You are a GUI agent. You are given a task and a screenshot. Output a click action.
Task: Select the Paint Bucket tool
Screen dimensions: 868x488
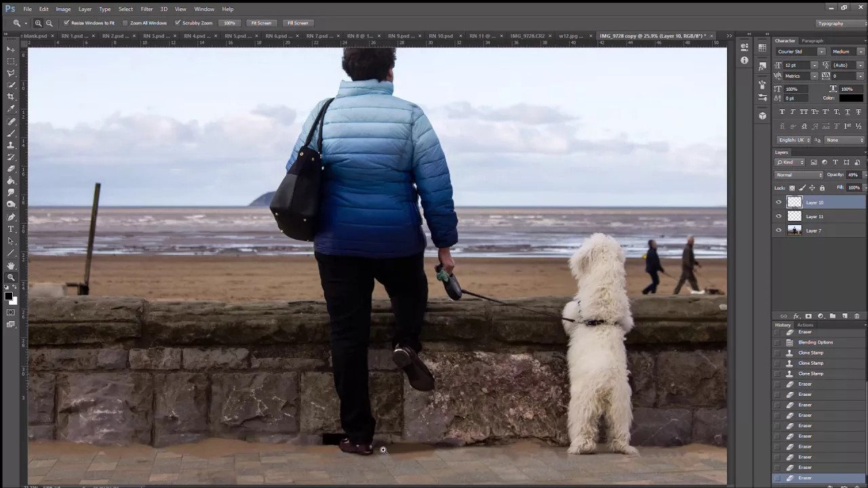pyautogui.click(x=11, y=181)
